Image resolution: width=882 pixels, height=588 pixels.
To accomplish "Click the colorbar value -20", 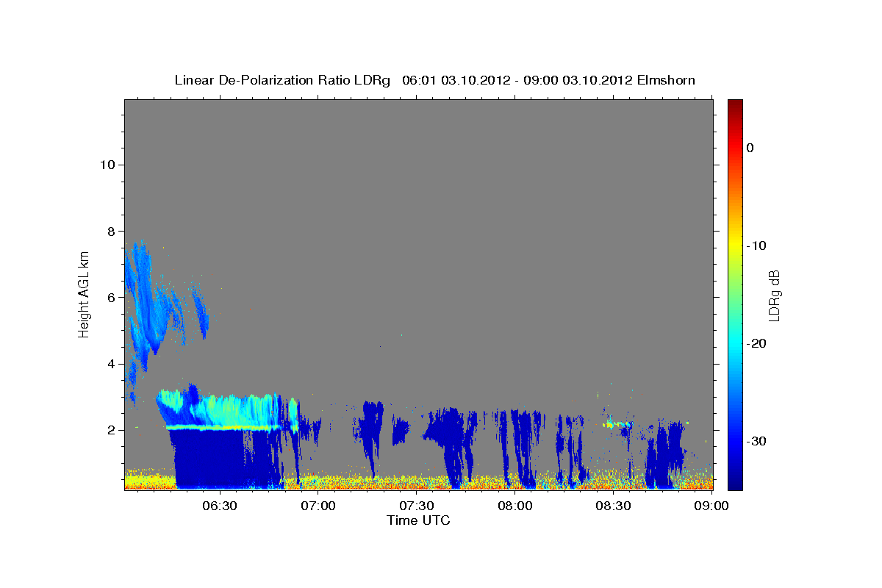I will tap(756, 343).
